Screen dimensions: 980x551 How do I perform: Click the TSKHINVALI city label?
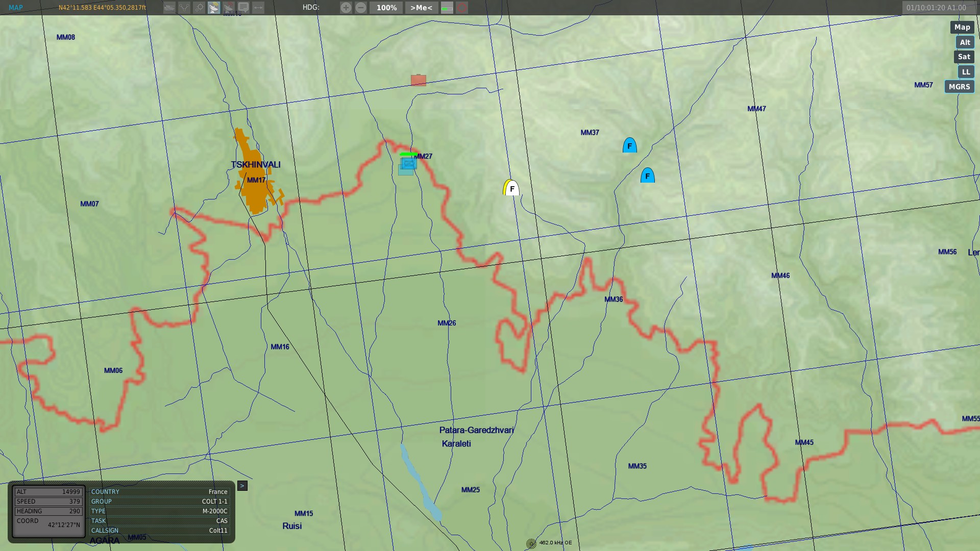tap(256, 165)
